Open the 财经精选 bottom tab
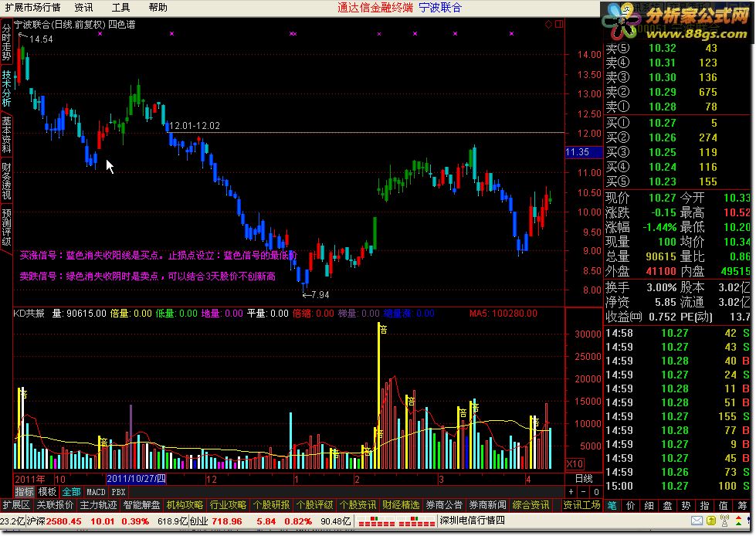The width and height of the screenshot is (756, 536). [401, 504]
